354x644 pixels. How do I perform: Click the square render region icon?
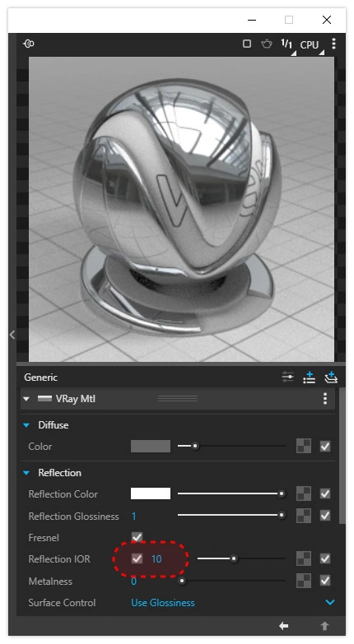click(247, 44)
